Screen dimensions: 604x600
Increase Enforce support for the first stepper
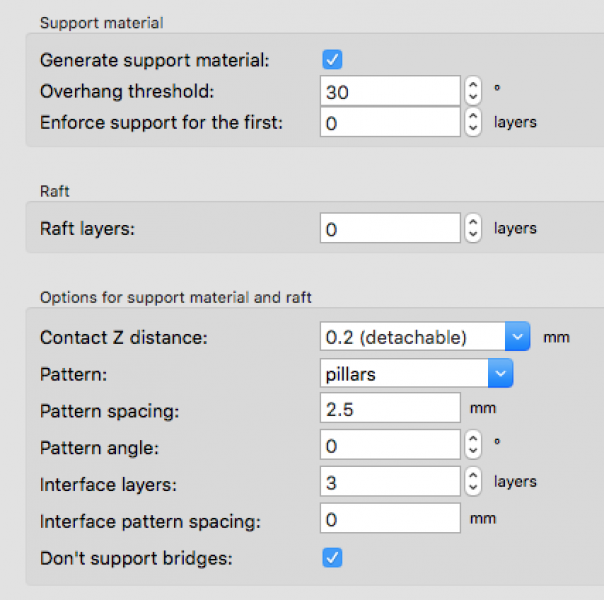pyautogui.click(x=473, y=117)
